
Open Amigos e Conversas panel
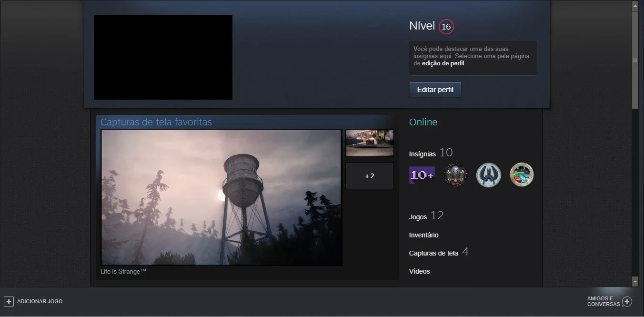[x=604, y=301]
